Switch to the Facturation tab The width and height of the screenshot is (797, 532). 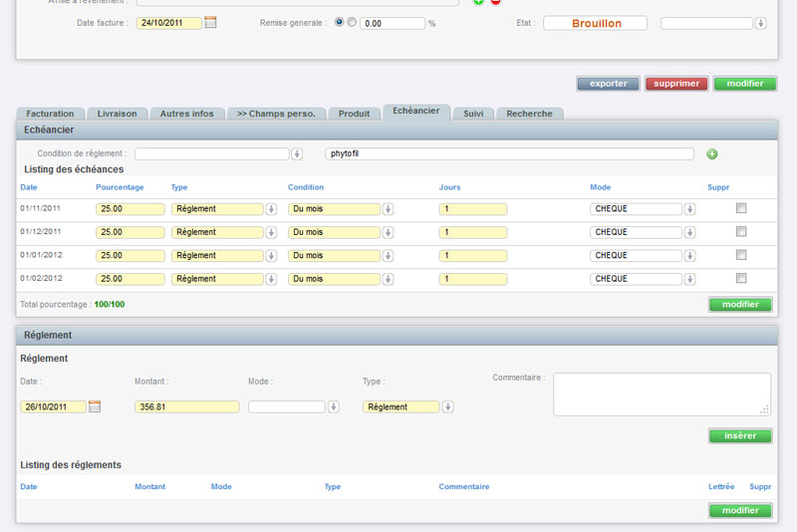pyautogui.click(x=50, y=114)
